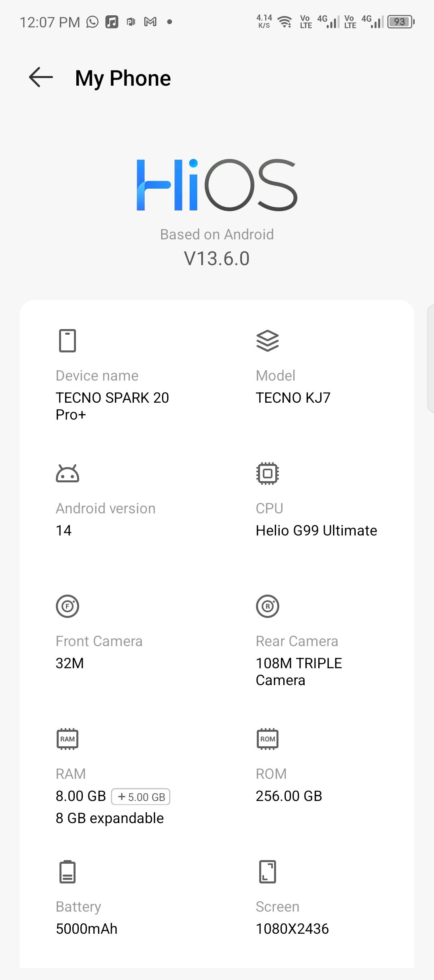Tap the Model layers icon
Viewport: 434px width, 980px height.
pyautogui.click(x=268, y=341)
